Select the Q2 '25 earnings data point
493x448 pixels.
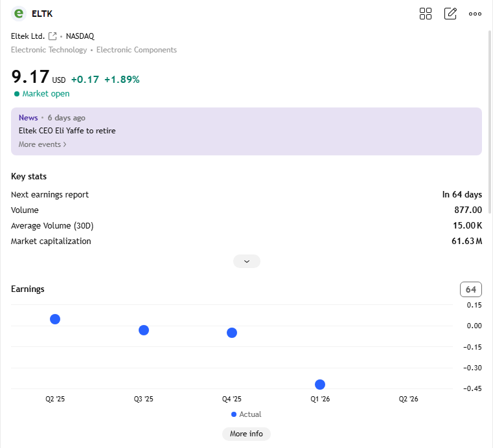55,319
